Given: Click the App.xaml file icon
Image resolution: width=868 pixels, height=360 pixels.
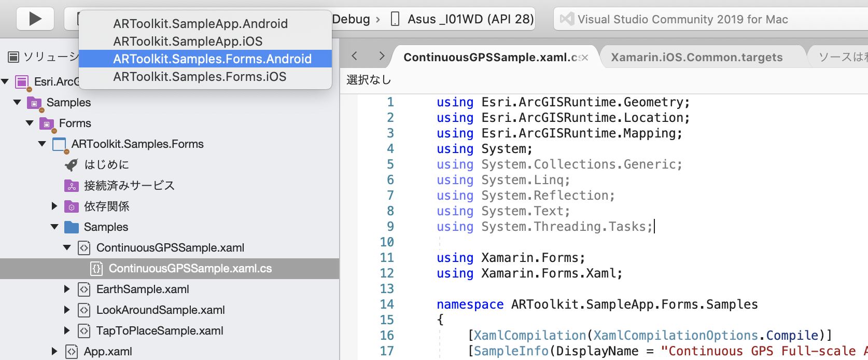Looking at the screenshot, I should coord(72,352).
